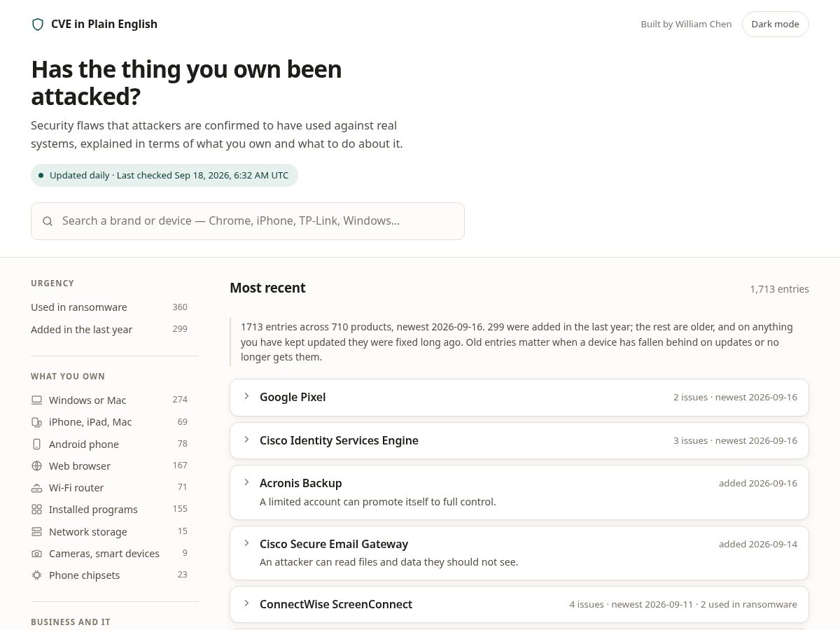Click the grid icon beside Installed programs
Image resolution: width=840 pixels, height=630 pixels.
click(x=36, y=510)
